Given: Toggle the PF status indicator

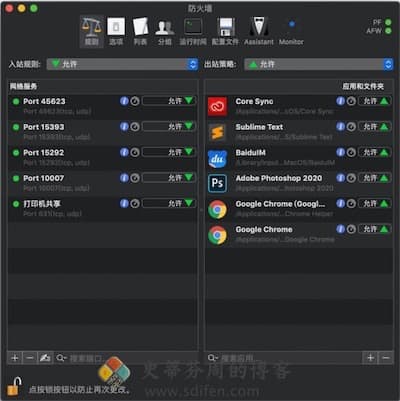Looking at the screenshot, I should 388,22.
